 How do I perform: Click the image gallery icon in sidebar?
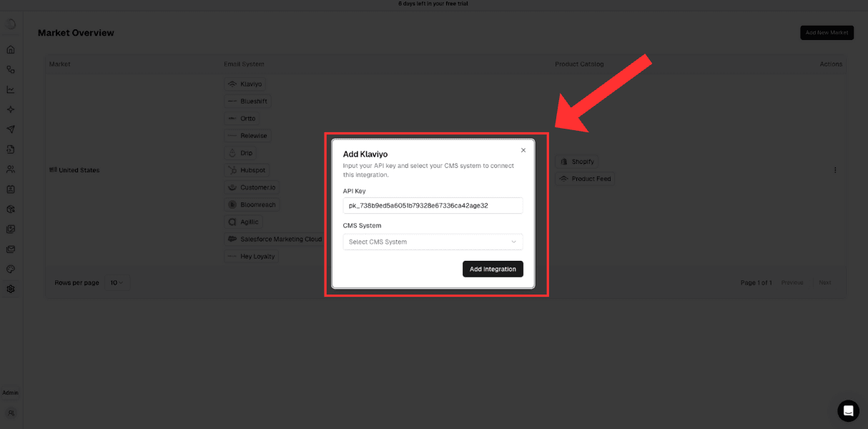tap(11, 230)
